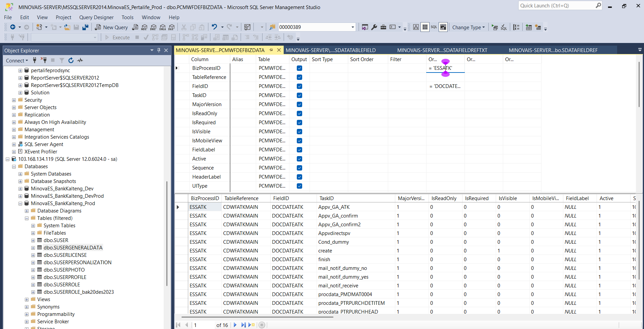Open the Connect dropdown in Object Explorer
This screenshot has width=644, height=329.
(x=17, y=60)
